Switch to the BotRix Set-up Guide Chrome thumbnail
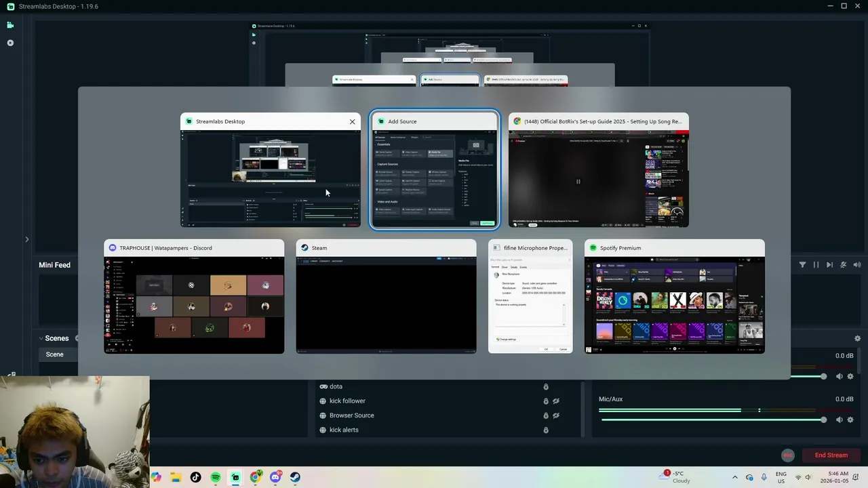Screen dimensions: 868x488 598,170
